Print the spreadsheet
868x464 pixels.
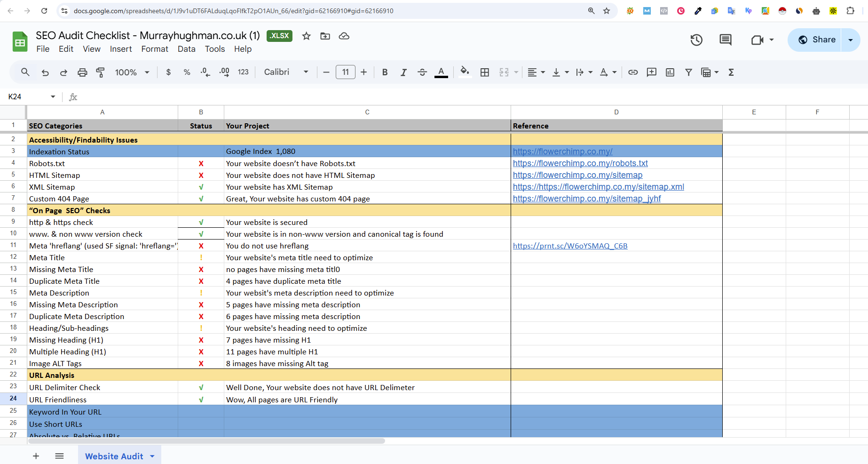[82, 72]
